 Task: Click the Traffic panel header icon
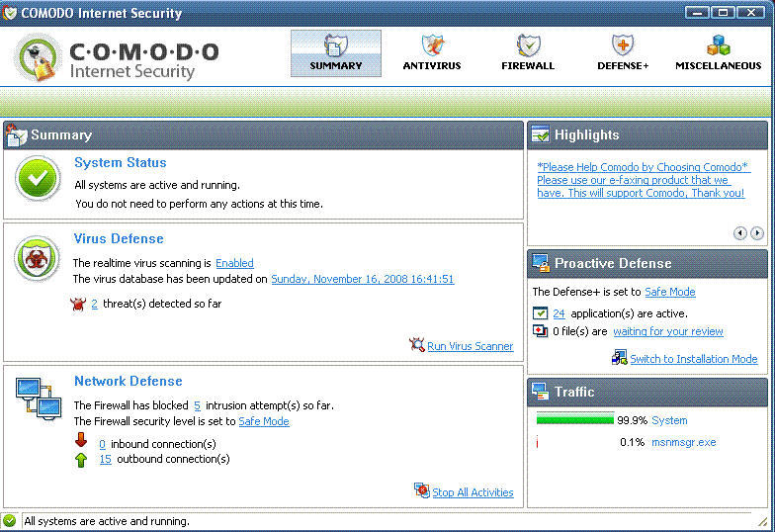pos(540,392)
